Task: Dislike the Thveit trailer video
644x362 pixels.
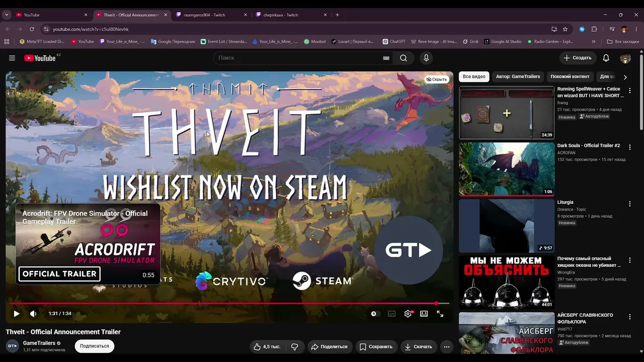Action: point(295,346)
